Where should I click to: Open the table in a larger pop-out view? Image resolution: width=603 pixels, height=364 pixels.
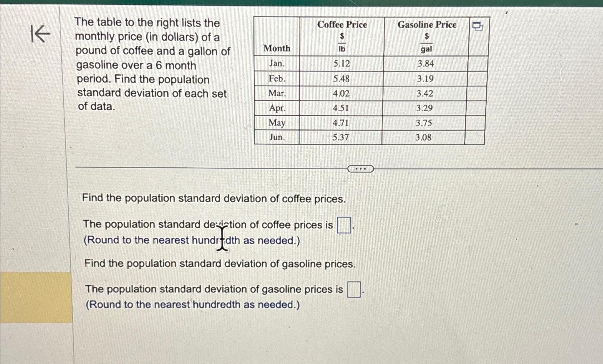click(x=477, y=25)
